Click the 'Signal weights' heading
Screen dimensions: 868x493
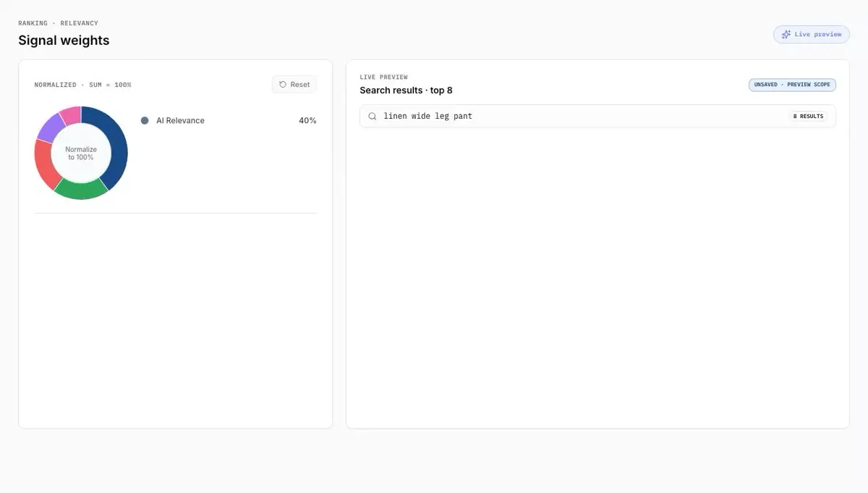(64, 41)
